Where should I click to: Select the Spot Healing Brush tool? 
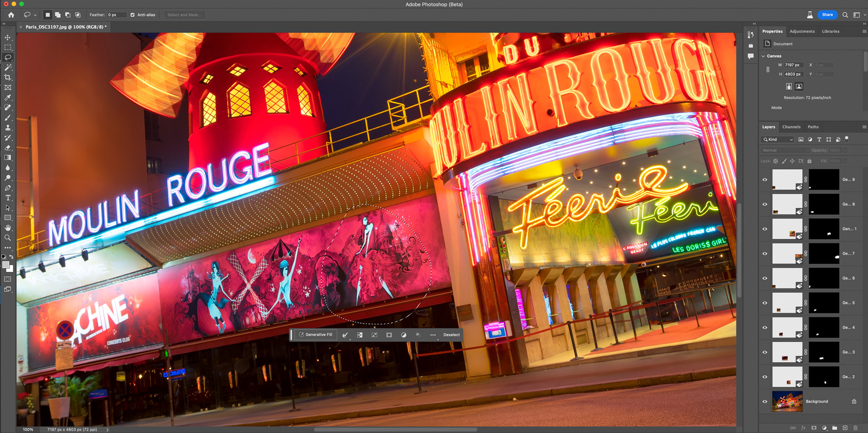point(8,108)
